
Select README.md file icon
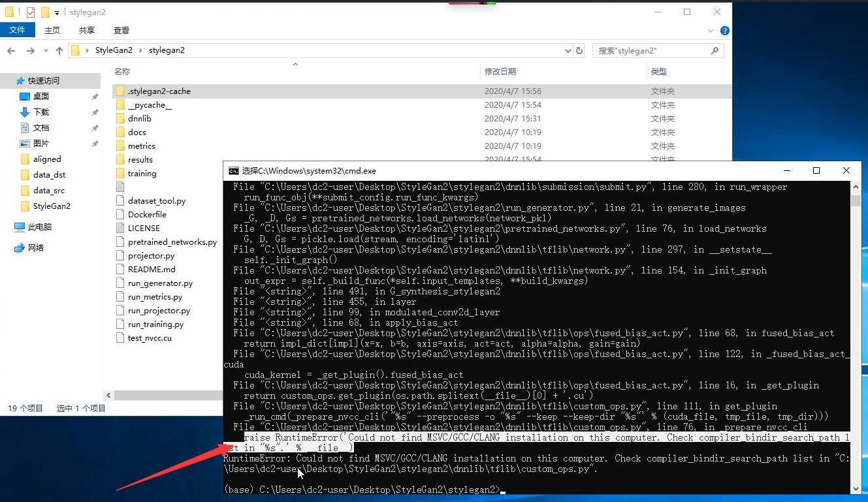[120, 270]
